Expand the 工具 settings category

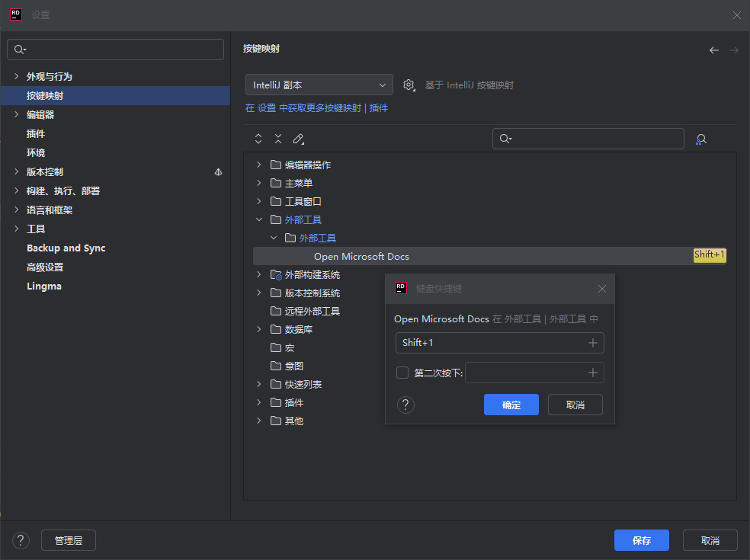(x=16, y=229)
